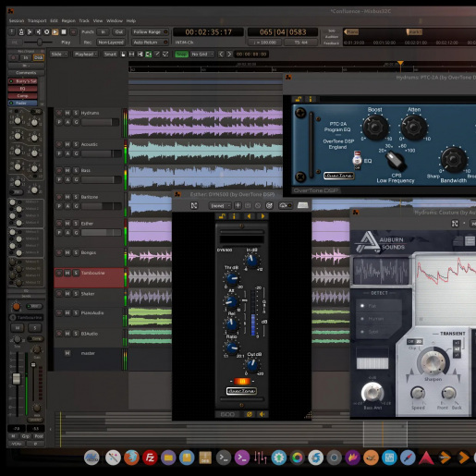
Task: Click DYN500 yellow left arrow preset icon
Action: [249, 216]
